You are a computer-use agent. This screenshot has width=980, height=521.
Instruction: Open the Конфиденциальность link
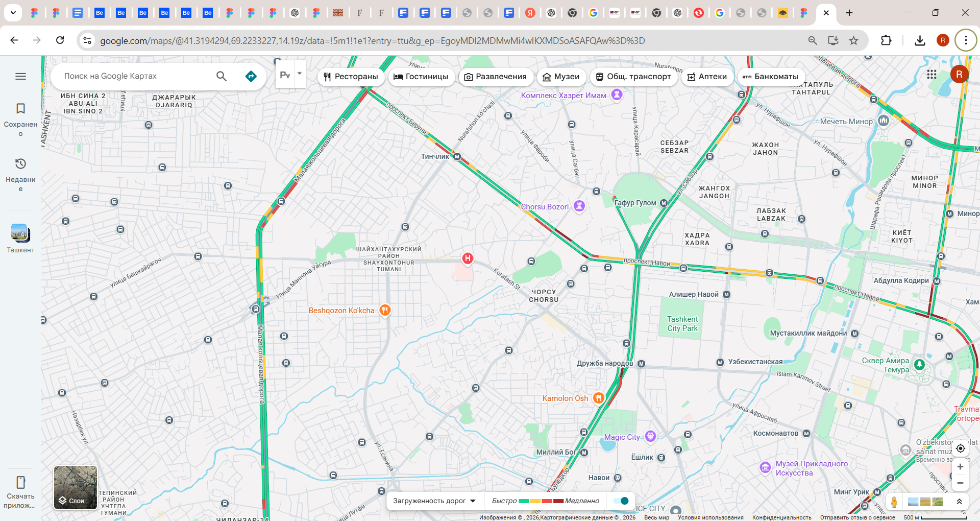pyautogui.click(x=781, y=517)
